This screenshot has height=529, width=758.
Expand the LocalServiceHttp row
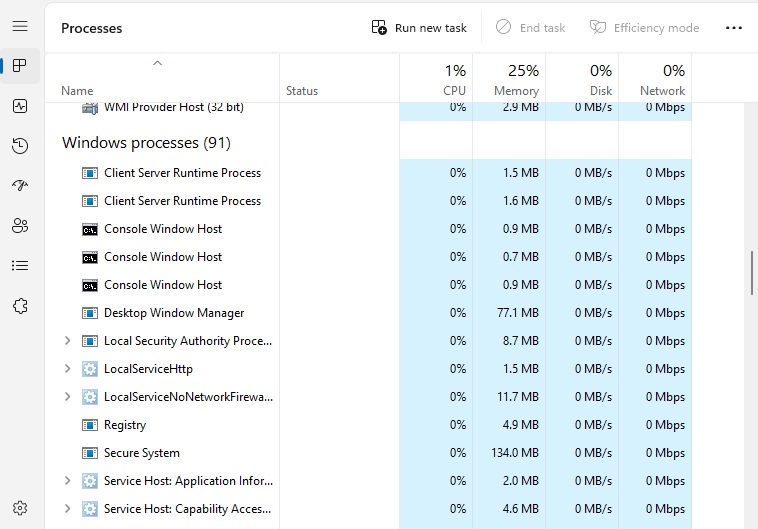pos(68,369)
